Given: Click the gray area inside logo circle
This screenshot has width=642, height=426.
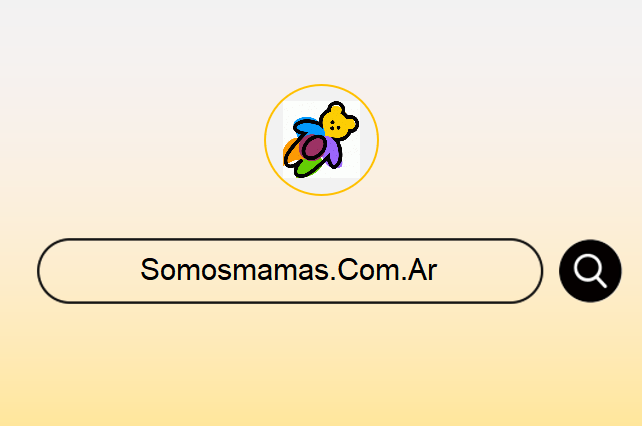Looking at the screenshot, I should tap(274, 140).
